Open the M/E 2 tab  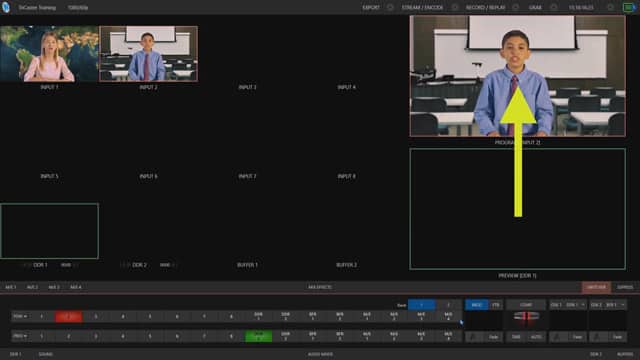32,287
